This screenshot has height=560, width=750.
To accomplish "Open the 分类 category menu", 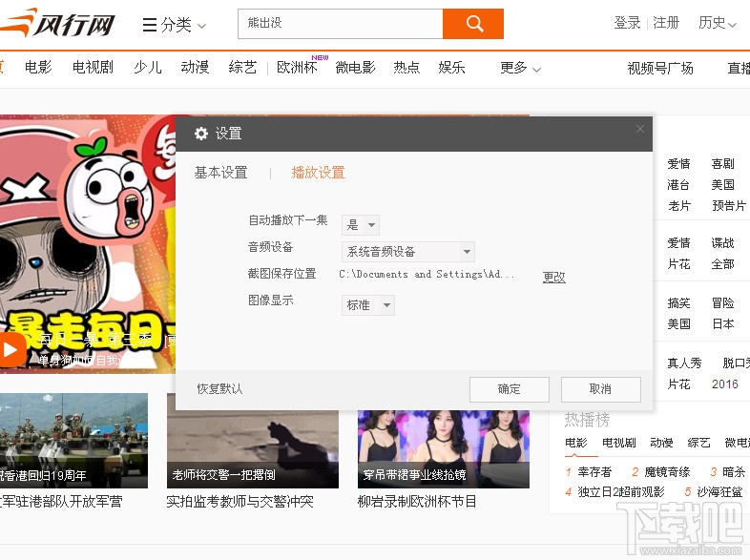I will (x=174, y=25).
